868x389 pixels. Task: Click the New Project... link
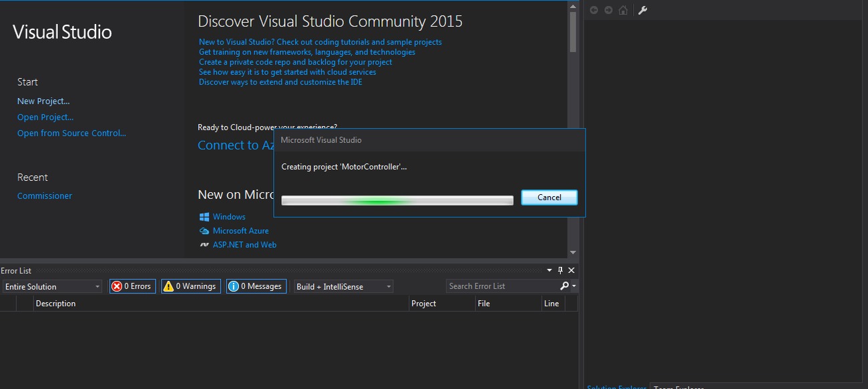point(43,101)
